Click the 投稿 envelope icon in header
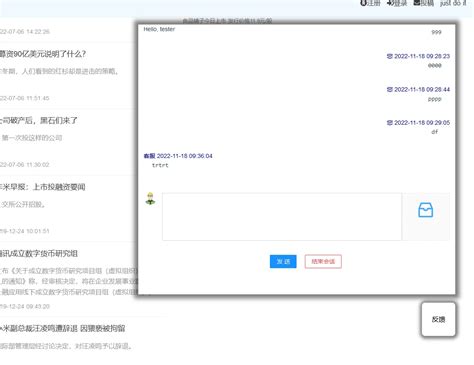This screenshot has height=365, width=474. tap(417, 3)
